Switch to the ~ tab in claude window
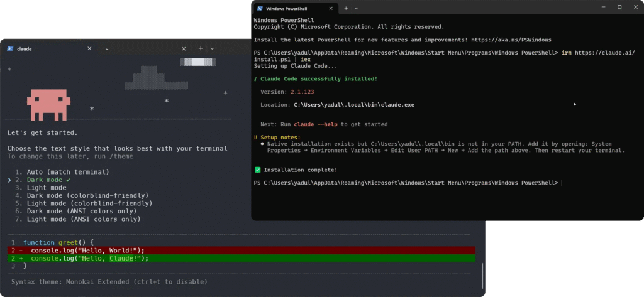This screenshot has width=644, height=297. (x=144, y=48)
